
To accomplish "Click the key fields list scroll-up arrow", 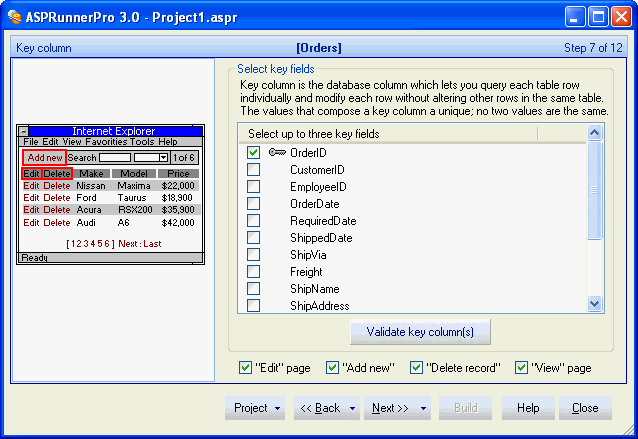I will click(594, 132).
